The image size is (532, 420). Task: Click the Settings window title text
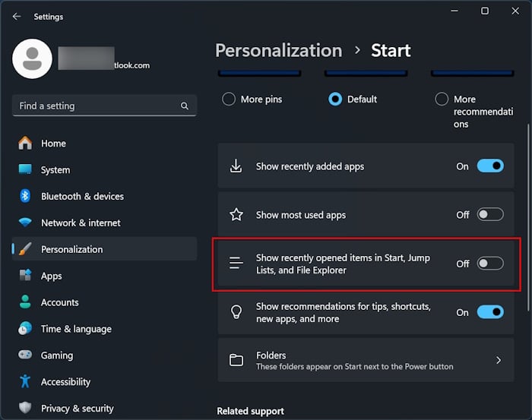pyautogui.click(x=48, y=17)
